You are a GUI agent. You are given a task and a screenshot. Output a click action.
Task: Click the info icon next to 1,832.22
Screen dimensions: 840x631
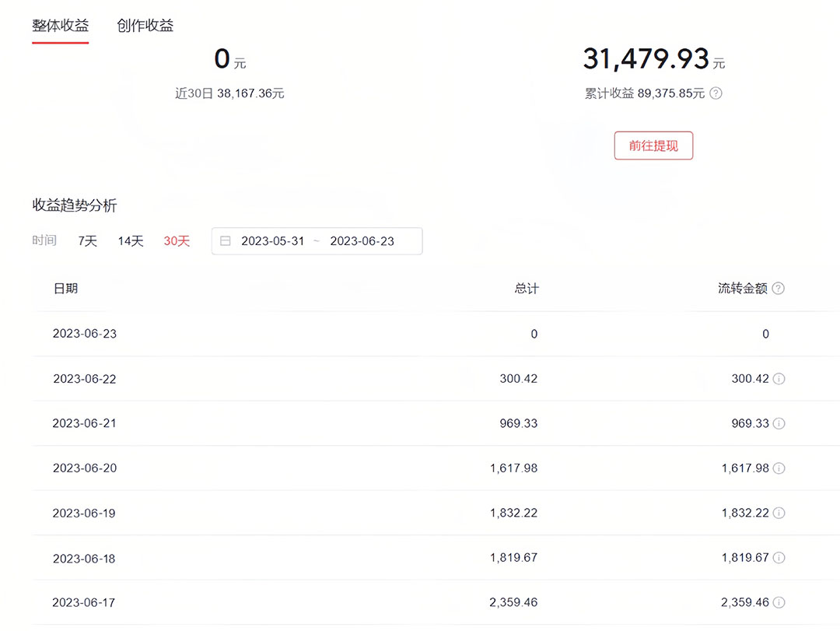[x=778, y=513]
